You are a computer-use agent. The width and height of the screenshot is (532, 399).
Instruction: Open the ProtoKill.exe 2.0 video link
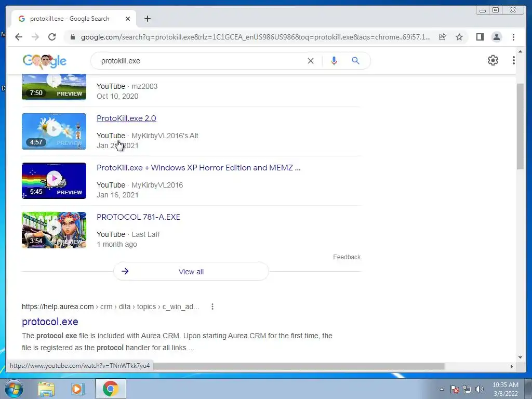126,118
